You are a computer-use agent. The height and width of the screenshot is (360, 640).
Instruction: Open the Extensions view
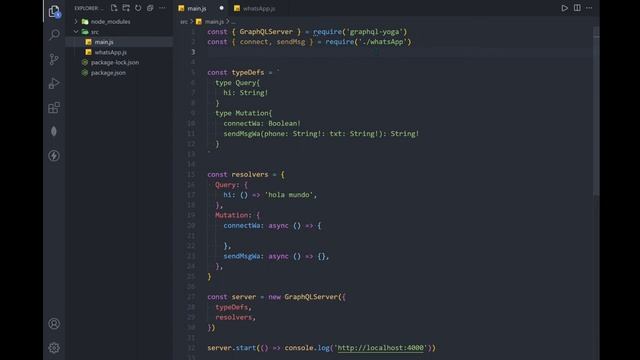[54, 108]
